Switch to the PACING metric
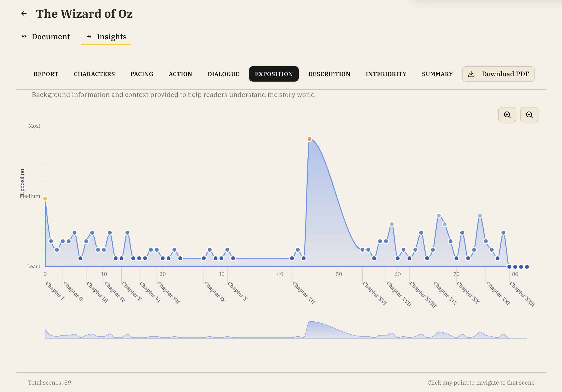 [141, 74]
